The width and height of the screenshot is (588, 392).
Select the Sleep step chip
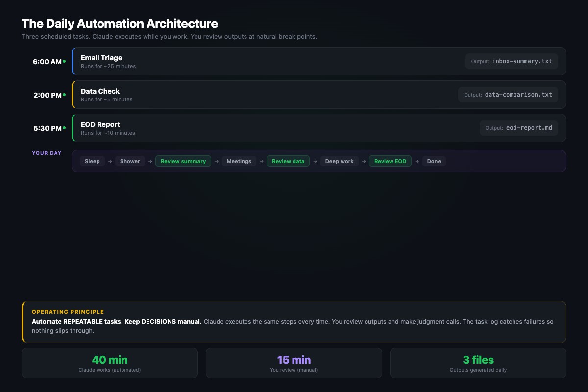point(92,161)
